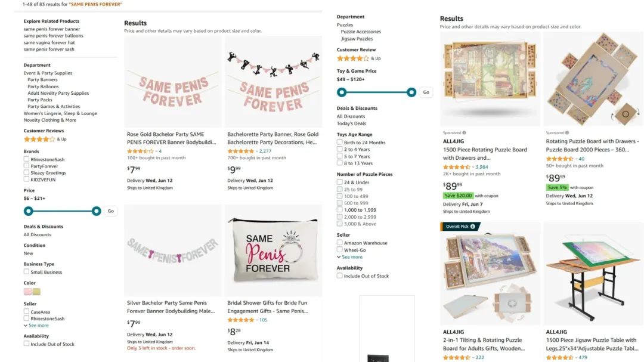Click star rating beside 3,984 reviews
The height and width of the screenshot is (362, 644).
click(456, 167)
